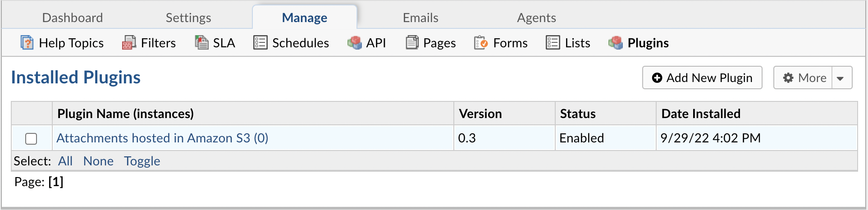868x210 pixels.
Task: Click the Lists icon
Action: point(553,43)
